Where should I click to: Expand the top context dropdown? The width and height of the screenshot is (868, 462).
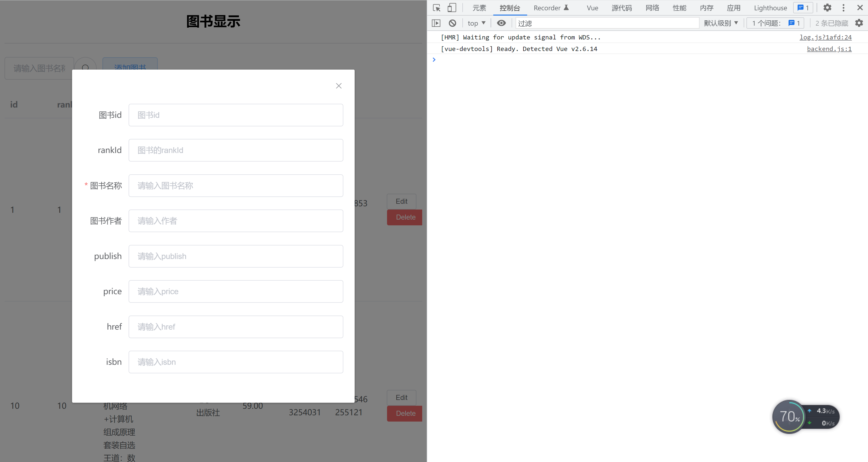pos(476,23)
